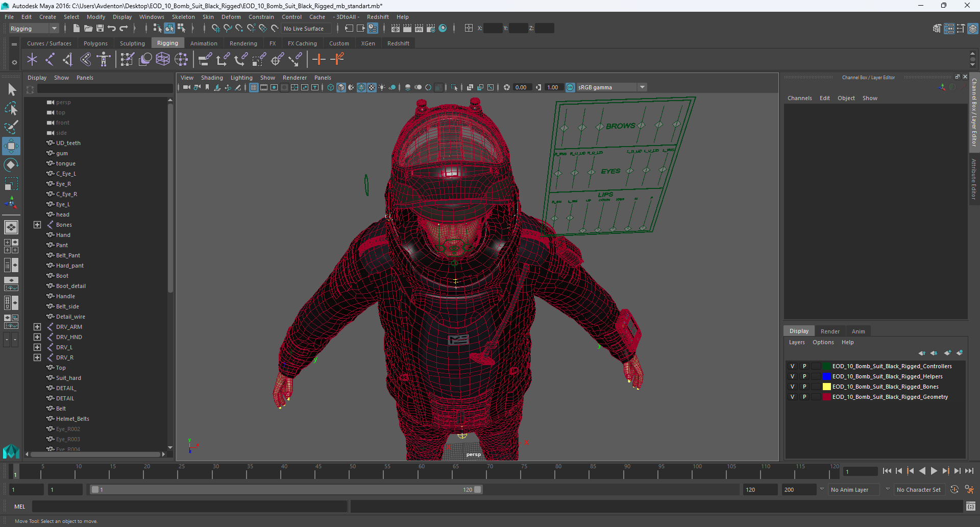Activate the Rotate tool in toolbox

point(11,165)
